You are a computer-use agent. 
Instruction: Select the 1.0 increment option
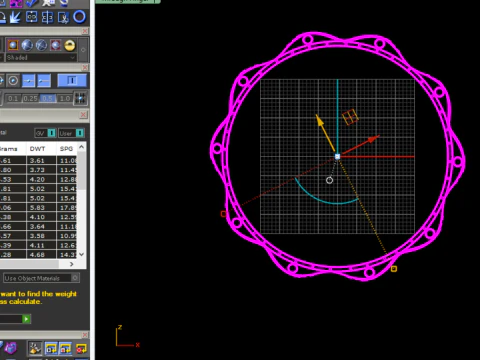point(65,98)
